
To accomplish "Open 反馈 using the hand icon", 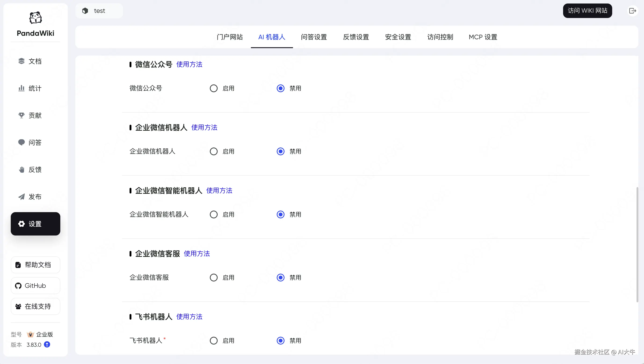I will (22, 169).
